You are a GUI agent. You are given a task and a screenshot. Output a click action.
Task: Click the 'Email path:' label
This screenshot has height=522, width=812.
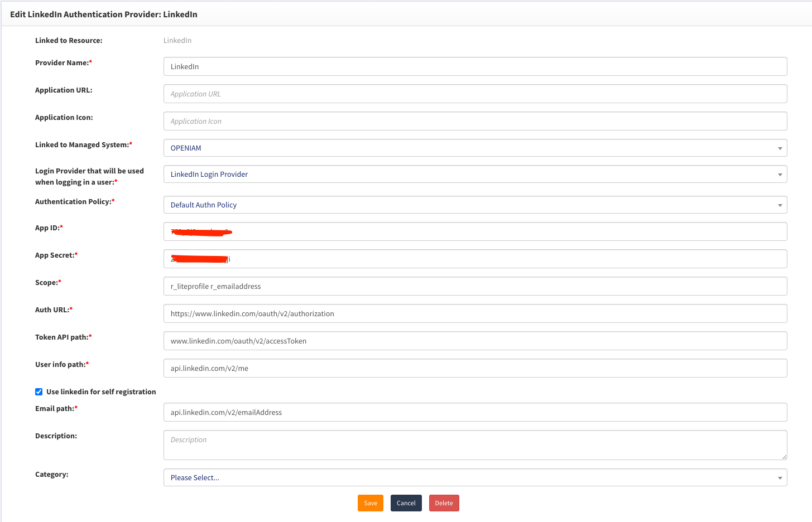click(x=56, y=408)
